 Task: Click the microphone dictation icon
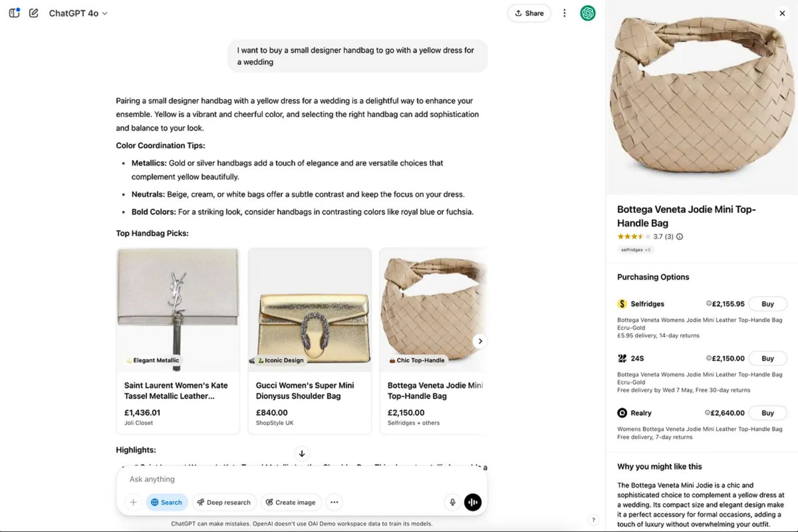(452, 502)
